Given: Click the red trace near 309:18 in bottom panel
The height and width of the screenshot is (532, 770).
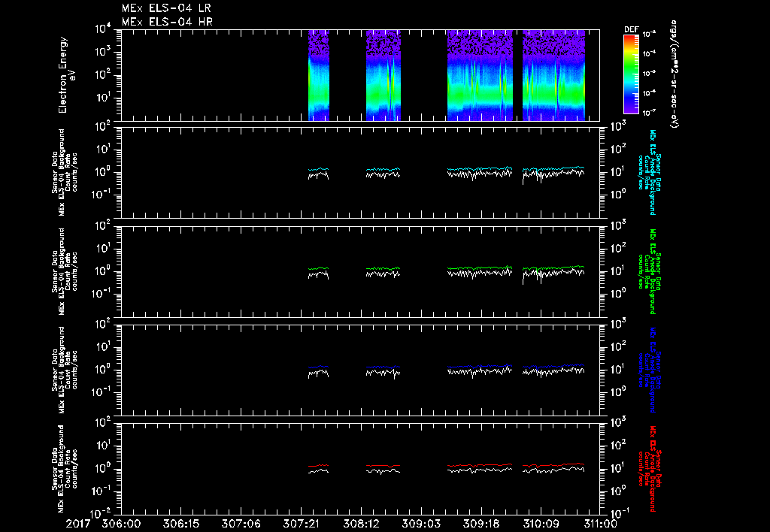Looking at the screenshot, I should 480,465.
